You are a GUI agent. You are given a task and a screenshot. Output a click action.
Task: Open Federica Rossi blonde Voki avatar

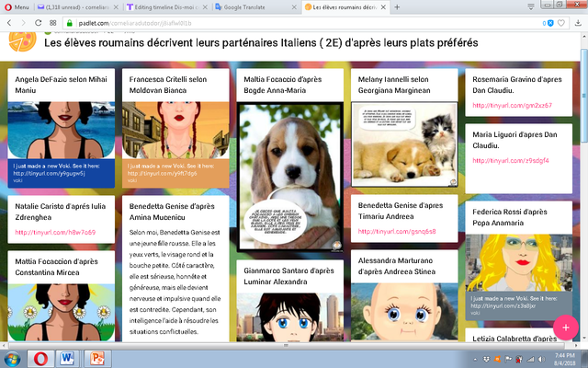click(x=518, y=263)
